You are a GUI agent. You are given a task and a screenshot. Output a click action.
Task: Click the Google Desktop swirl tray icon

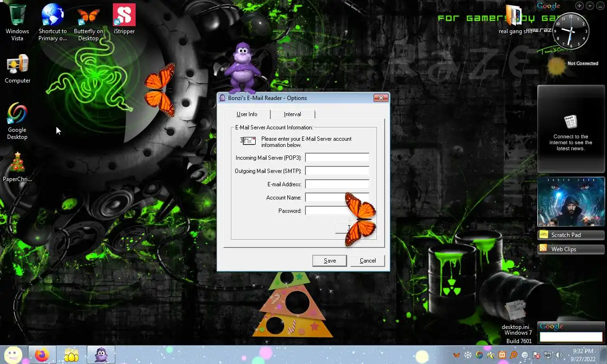click(x=479, y=355)
